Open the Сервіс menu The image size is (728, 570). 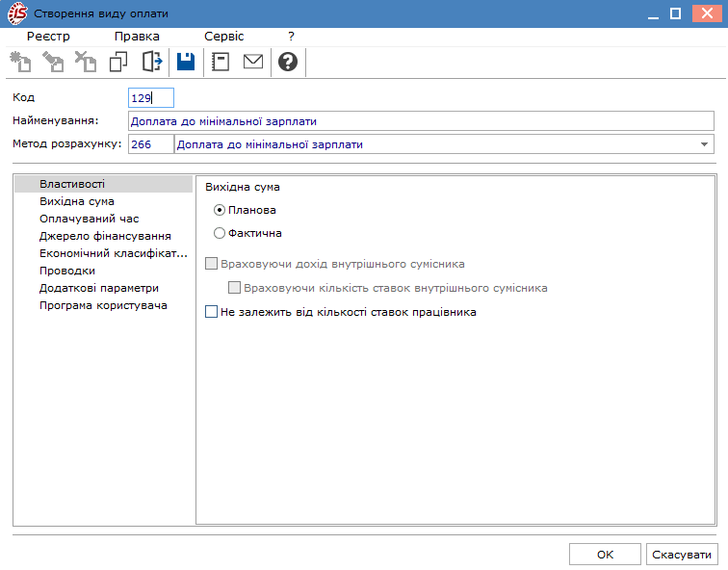[223, 37]
